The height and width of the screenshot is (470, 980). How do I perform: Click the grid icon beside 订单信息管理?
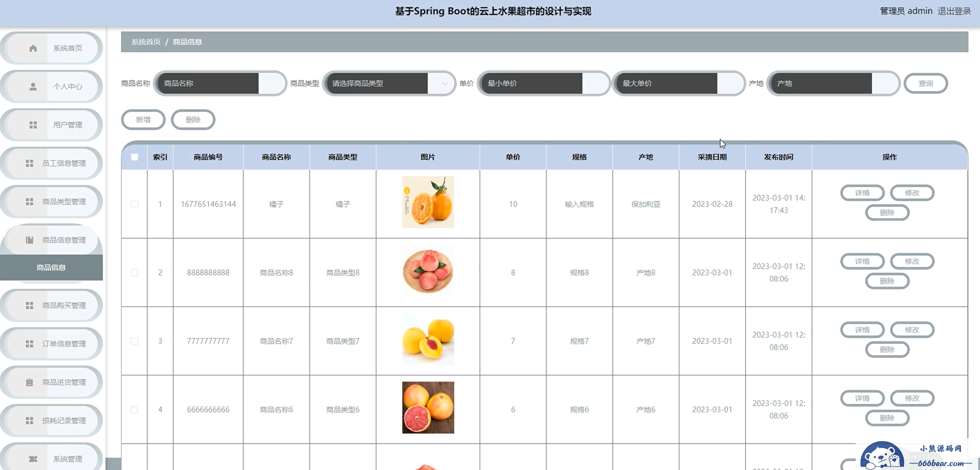[x=29, y=344]
